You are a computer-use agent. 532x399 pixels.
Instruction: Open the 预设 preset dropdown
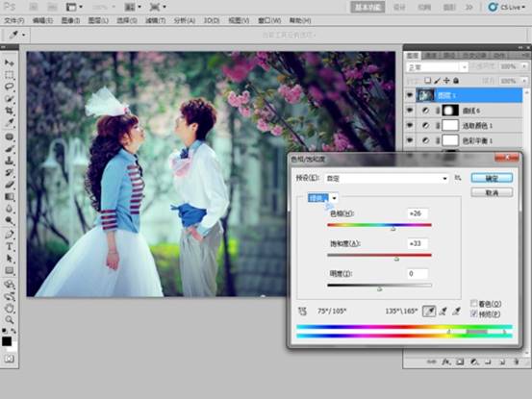coord(387,178)
